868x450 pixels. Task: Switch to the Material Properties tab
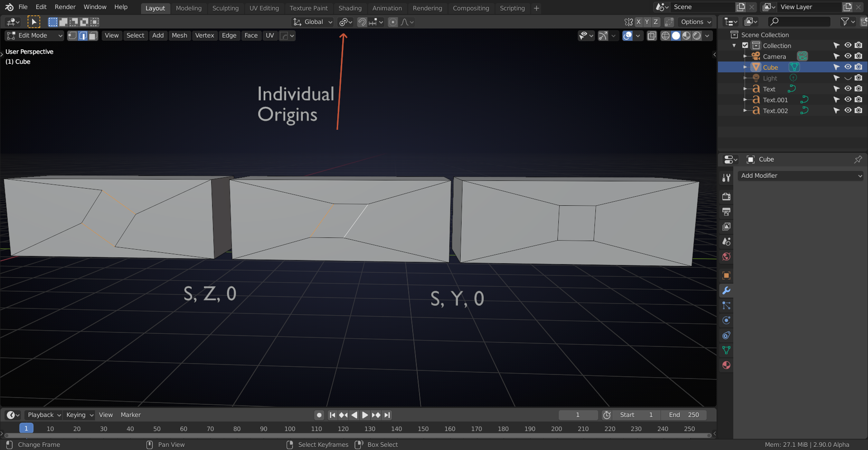(x=726, y=365)
